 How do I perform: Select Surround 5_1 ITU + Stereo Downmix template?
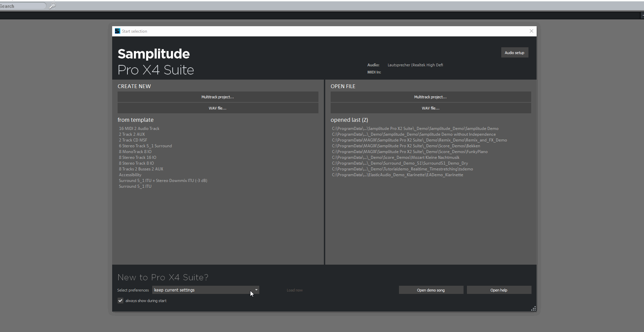163,181
